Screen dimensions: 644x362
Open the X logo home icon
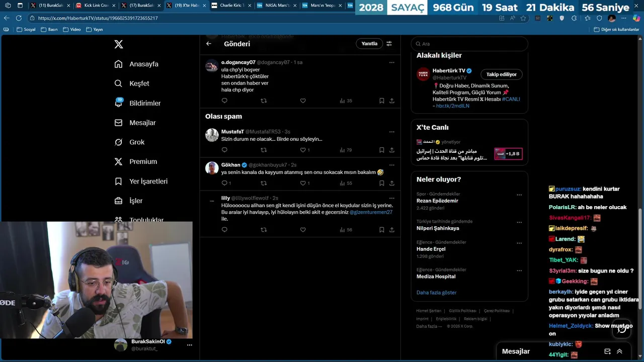[119, 44]
